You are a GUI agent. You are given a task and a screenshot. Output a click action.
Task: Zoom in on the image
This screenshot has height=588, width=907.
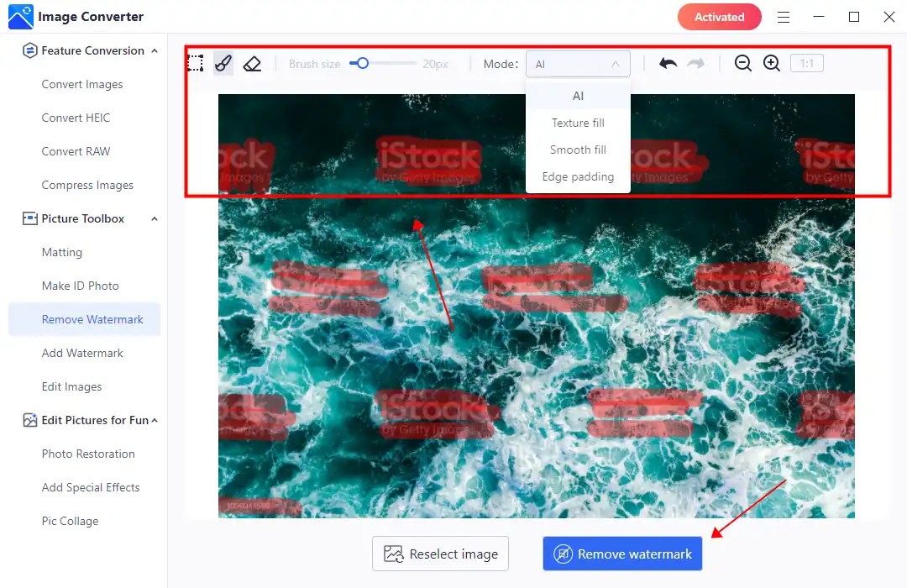pos(771,63)
